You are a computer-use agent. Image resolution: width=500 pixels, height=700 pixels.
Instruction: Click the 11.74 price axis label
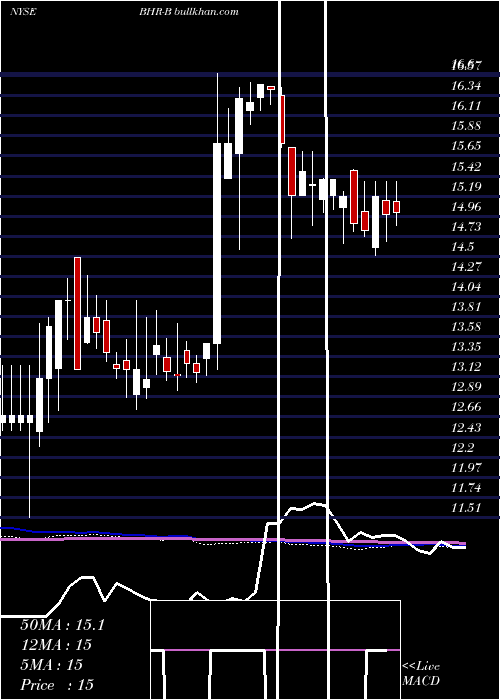[x=467, y=488]
